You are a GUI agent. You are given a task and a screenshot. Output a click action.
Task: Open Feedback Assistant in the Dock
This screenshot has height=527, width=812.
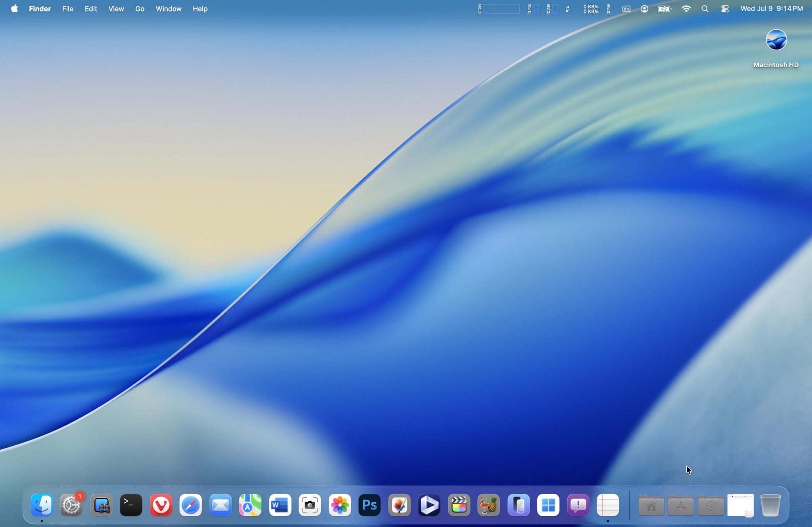pos(578,505)
